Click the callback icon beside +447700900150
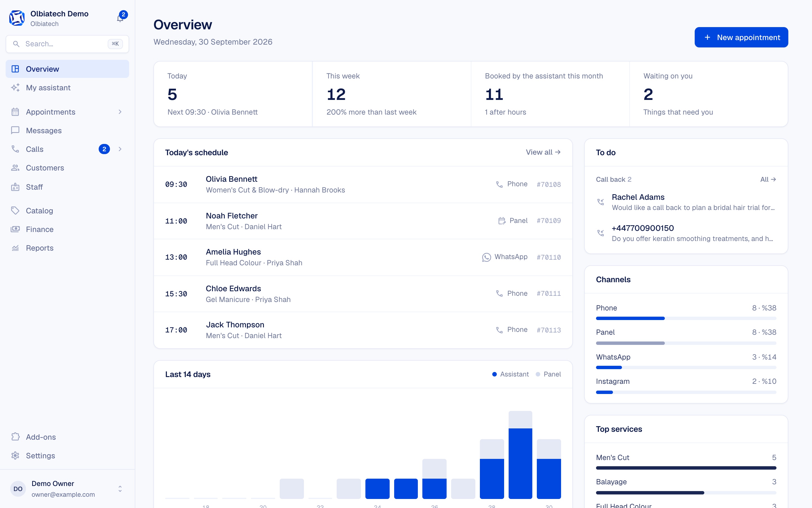812x508 pixels. click(x=601, y=233)
